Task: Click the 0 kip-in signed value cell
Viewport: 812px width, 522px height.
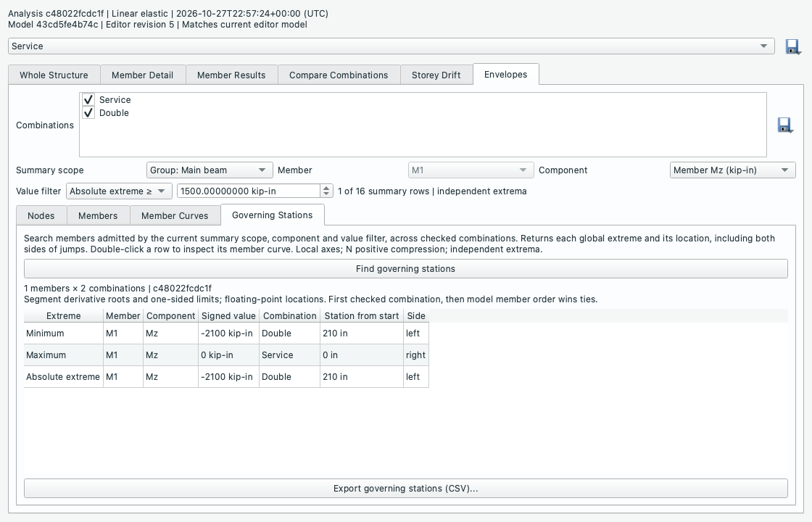Action: [228, 355]
